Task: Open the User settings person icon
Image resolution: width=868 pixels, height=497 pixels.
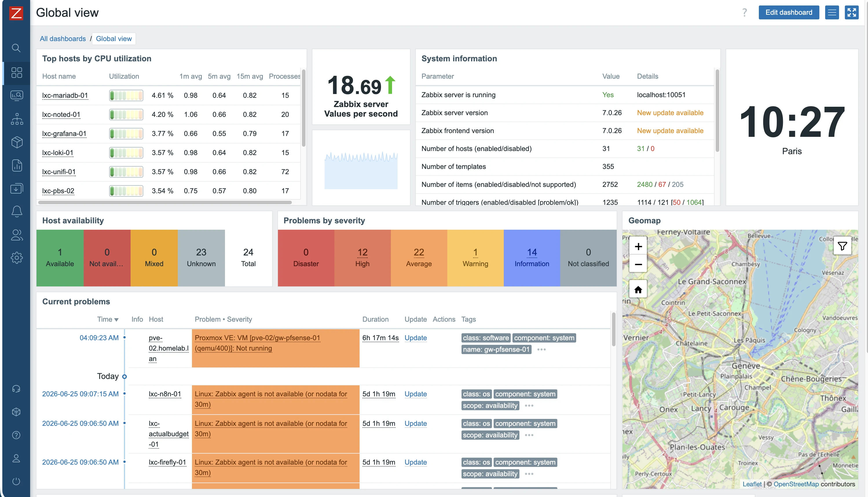Action: 16,458
